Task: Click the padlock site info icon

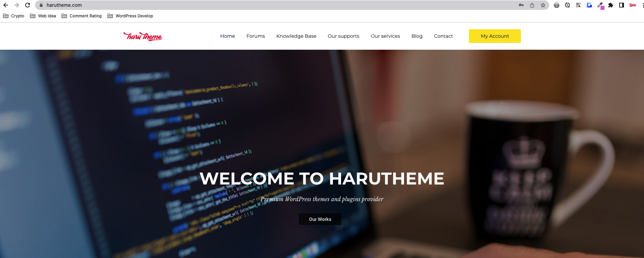Action: click(x=41, y=5)
